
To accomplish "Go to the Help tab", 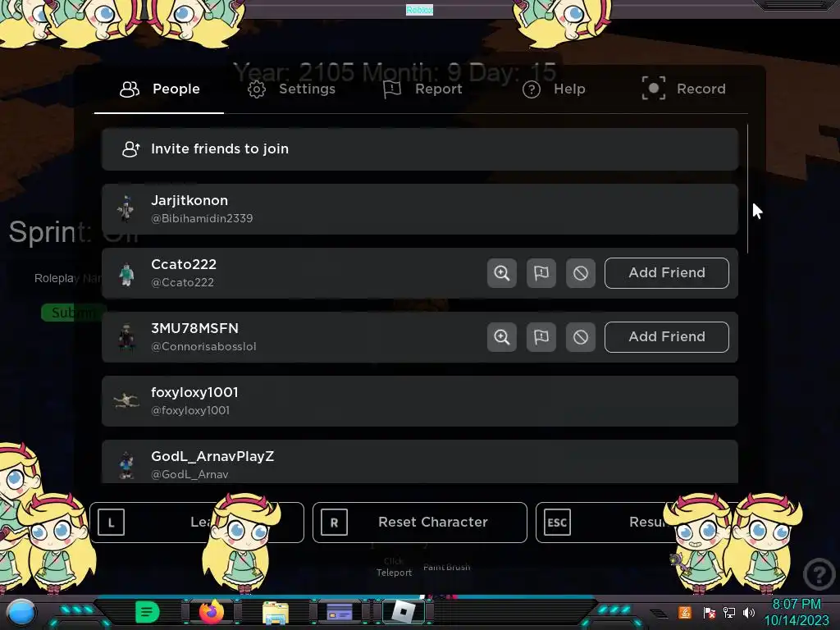I will pos(554,89).
